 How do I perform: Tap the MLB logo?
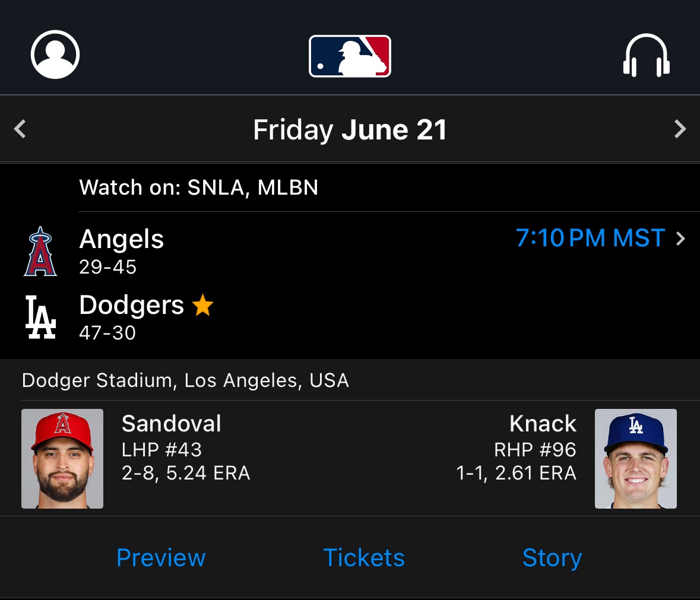pos(350,56)
